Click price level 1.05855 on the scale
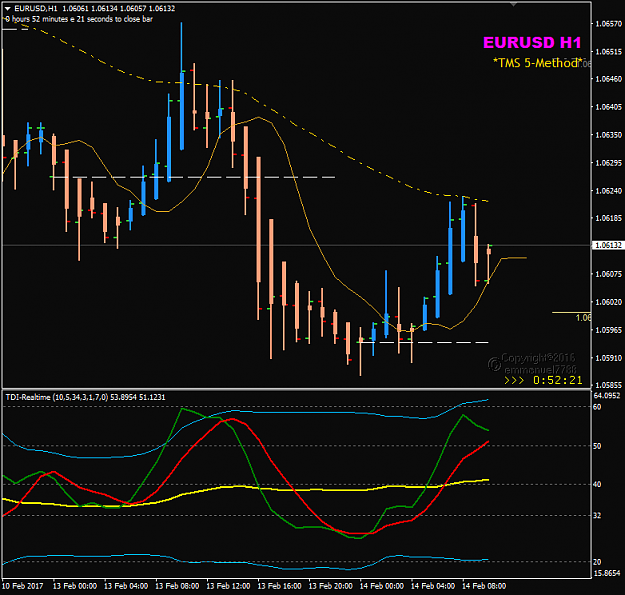 pos(609,385)
